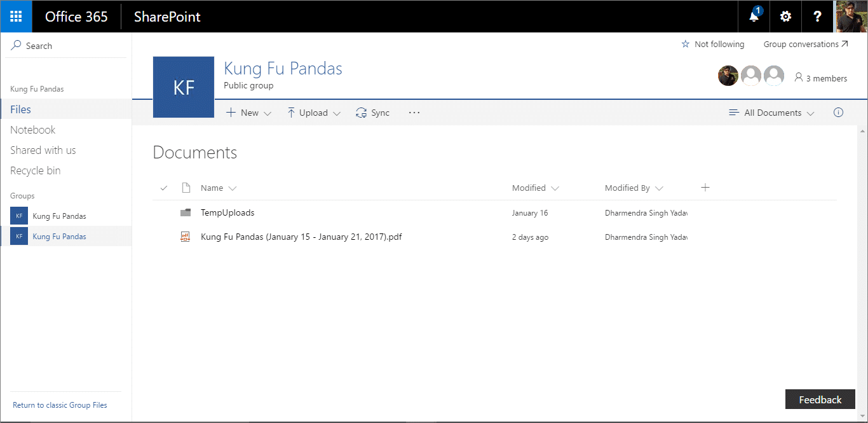Click the first member's photo avatar

coord(728,76)
